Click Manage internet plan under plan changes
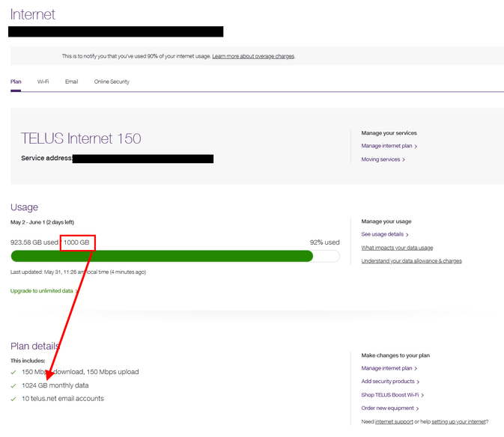The width and height of the screenshot is (504, 437). [x=387, y=368]
